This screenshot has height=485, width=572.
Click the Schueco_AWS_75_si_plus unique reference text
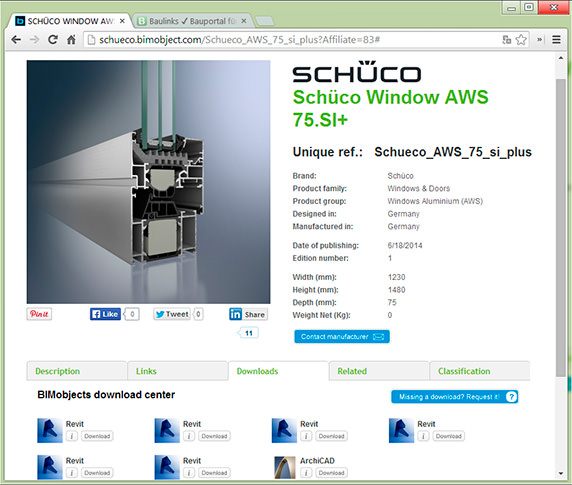tap(453, 152)
